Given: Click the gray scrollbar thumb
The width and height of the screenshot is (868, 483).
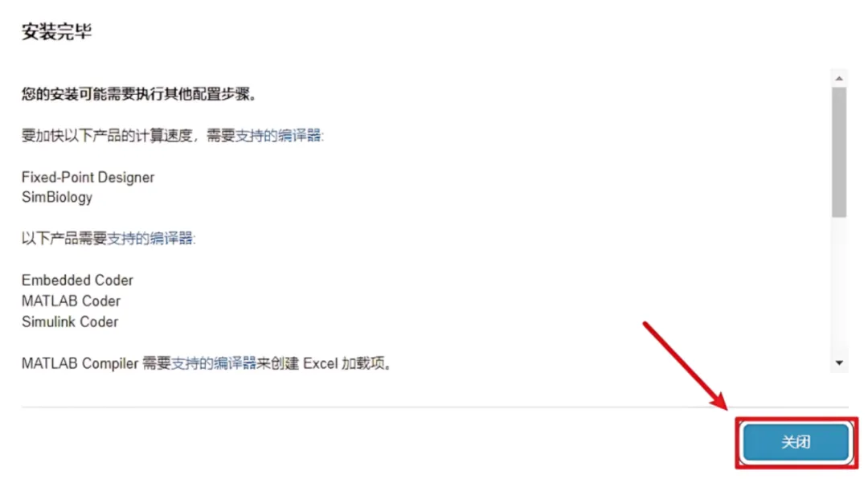Looking at the screenshot, I should (839, 152).
